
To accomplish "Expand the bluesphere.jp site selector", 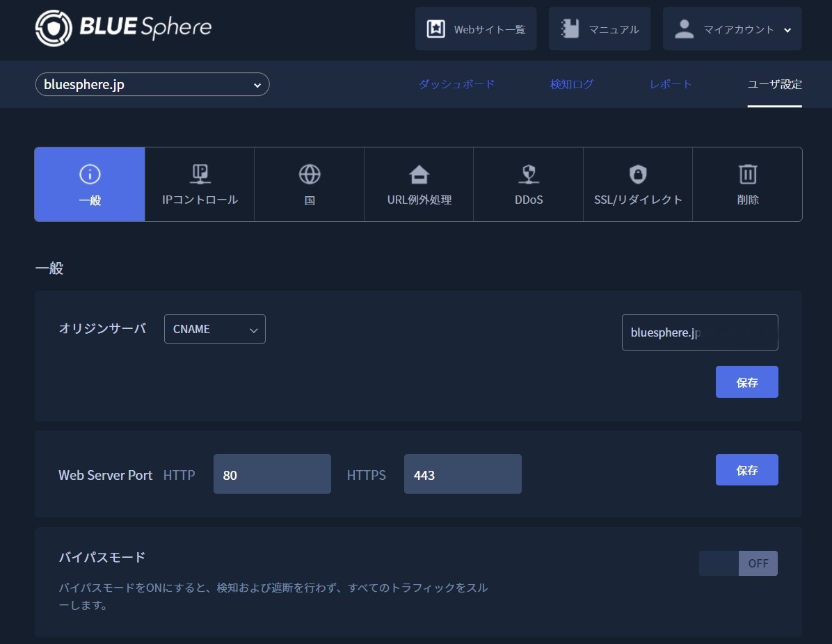I will click(152, 85).
